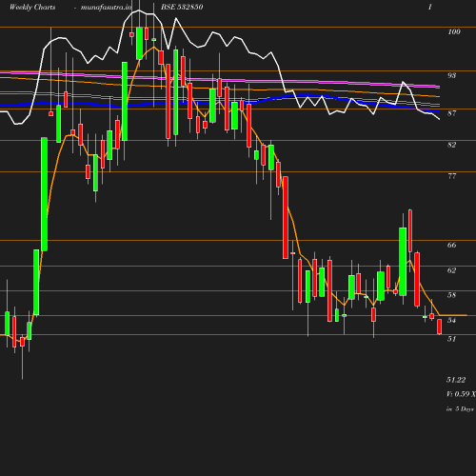Click the price axis label 87
Image resolution: width=476 pixels, height=476 pixels.
coord(451,113)
